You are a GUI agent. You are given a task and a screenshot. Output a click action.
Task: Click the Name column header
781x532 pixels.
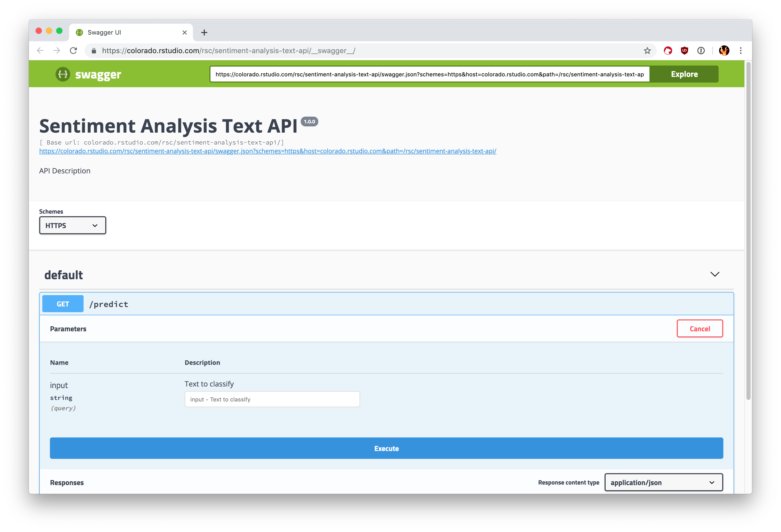(x=59, y=362)
